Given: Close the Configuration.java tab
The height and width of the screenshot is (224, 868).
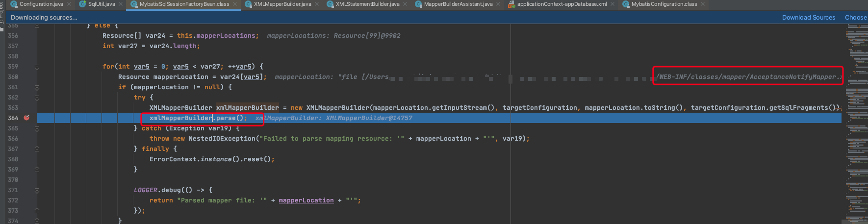Looking at the screenshot, I should click(69, 4).
